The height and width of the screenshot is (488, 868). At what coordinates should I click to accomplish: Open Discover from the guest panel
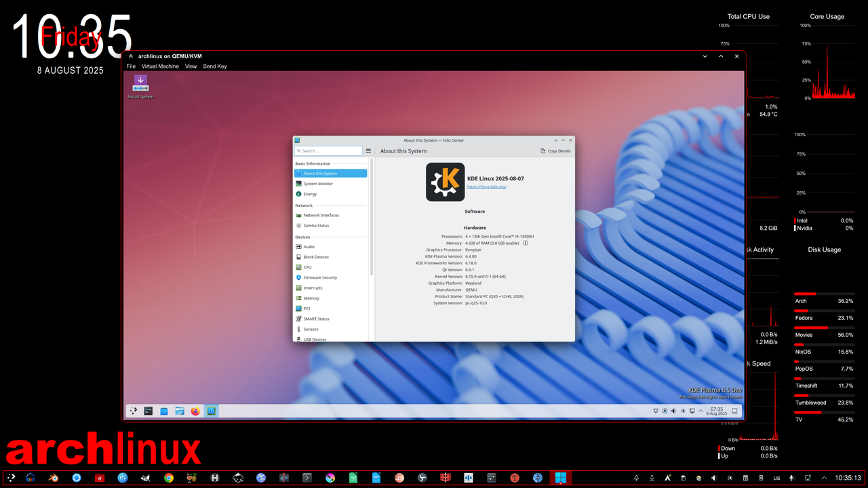point(164,411)
